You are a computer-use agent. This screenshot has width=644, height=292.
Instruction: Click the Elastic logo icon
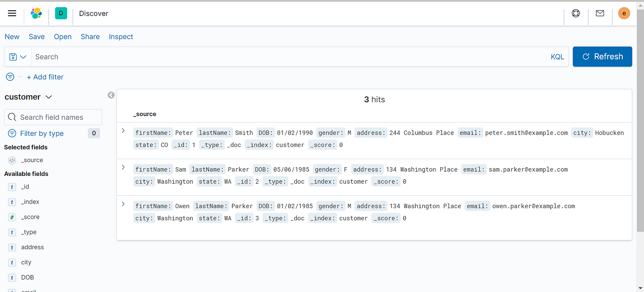36,13
